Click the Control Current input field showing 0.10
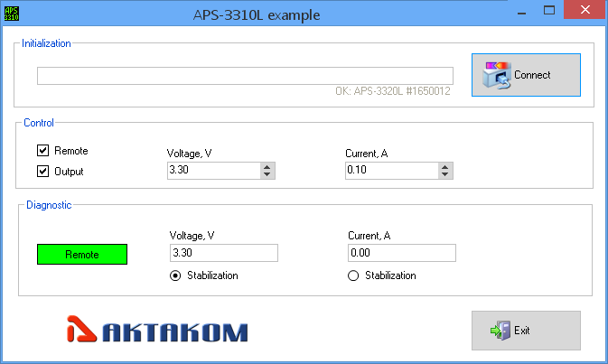Image resolution: width=608 pixels, height=364 pixels. click(x=392, y=171)
